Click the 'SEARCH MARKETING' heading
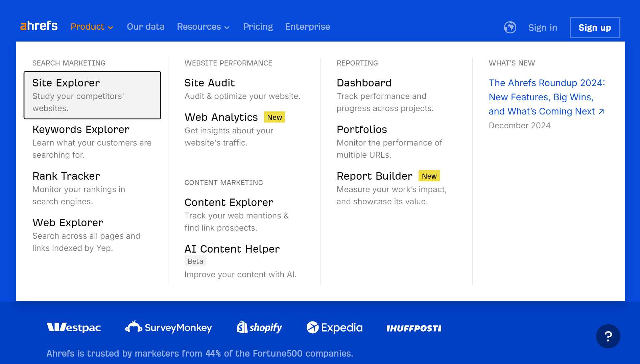Screen dimensions: 640x364 (69, 63)
